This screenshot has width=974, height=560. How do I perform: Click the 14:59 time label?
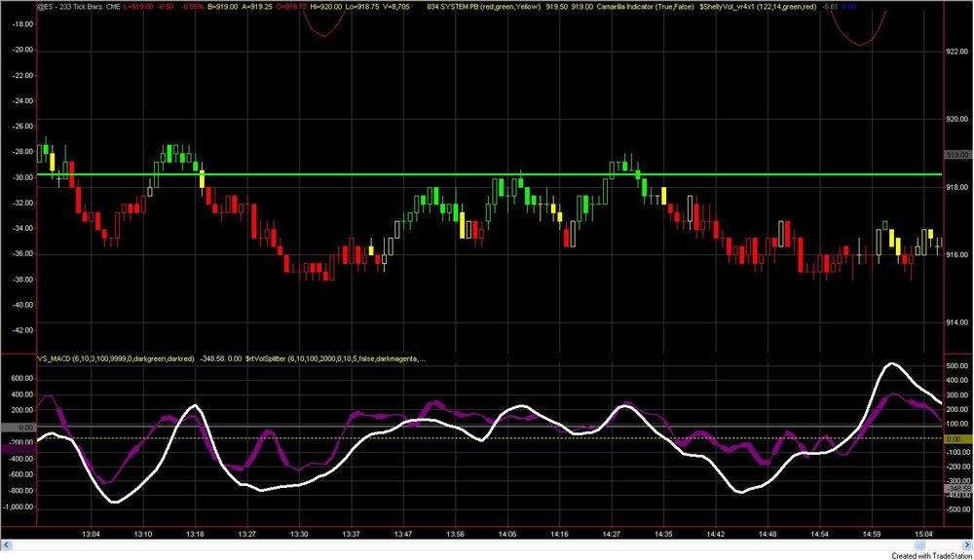pos(872,534)
